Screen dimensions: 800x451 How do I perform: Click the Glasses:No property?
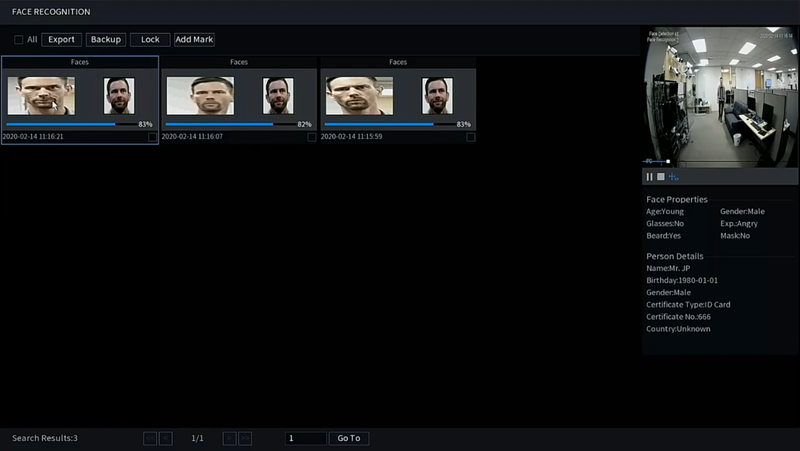pyautogui.click(x=665, y=223)
